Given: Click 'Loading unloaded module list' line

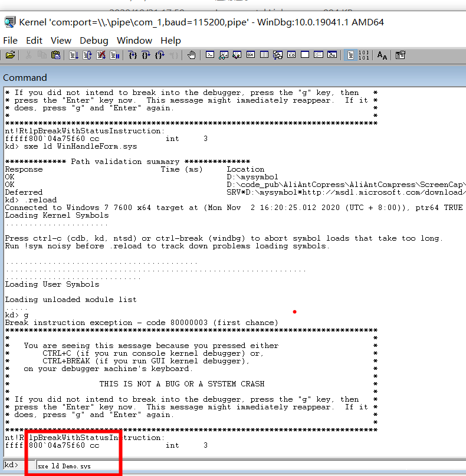Looking at the screenshot, I should click(71, 300).
